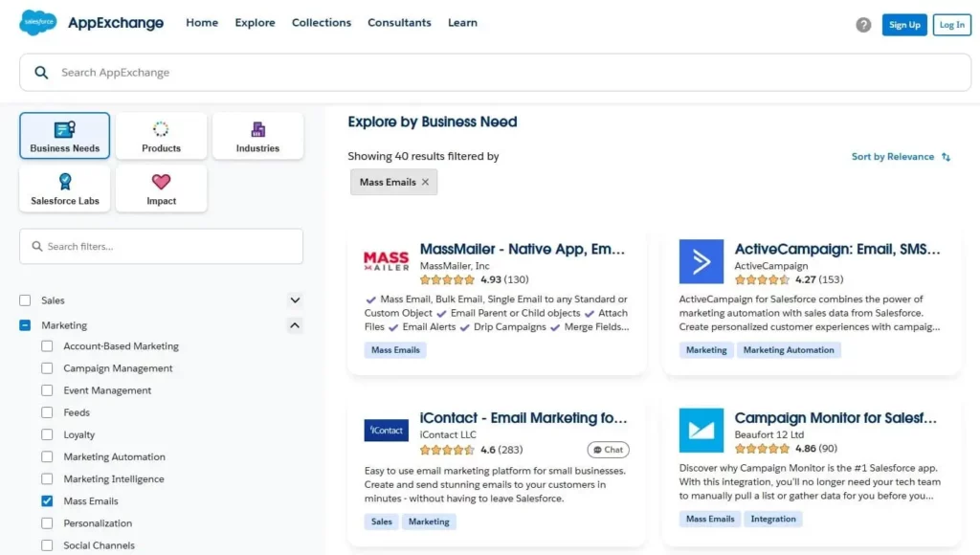Click Mass Emails tag on MassMailer card
The height and width of the screenshot is (555, 980).
(x=395, y=350)
